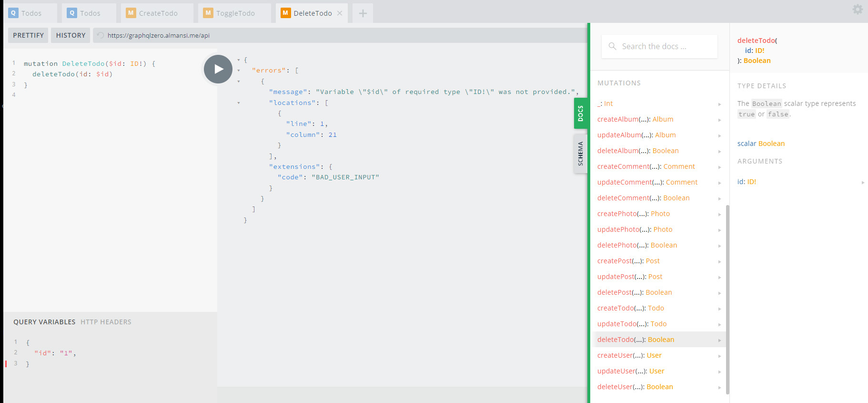Image resolution: width=868 pixels, height=403 pixels.
Task: Click the mutations list scrollbar
Action: [727, 300]
